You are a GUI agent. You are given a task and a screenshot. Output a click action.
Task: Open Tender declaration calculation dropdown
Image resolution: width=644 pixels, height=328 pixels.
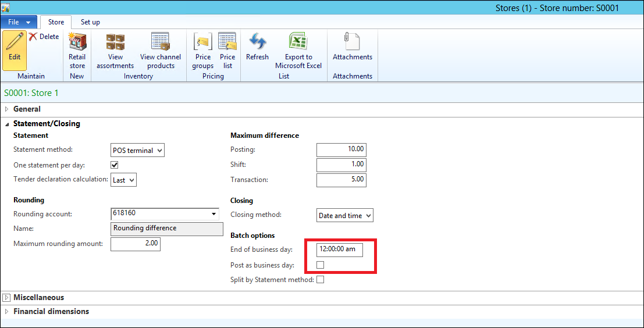click(x=123, y=180)
